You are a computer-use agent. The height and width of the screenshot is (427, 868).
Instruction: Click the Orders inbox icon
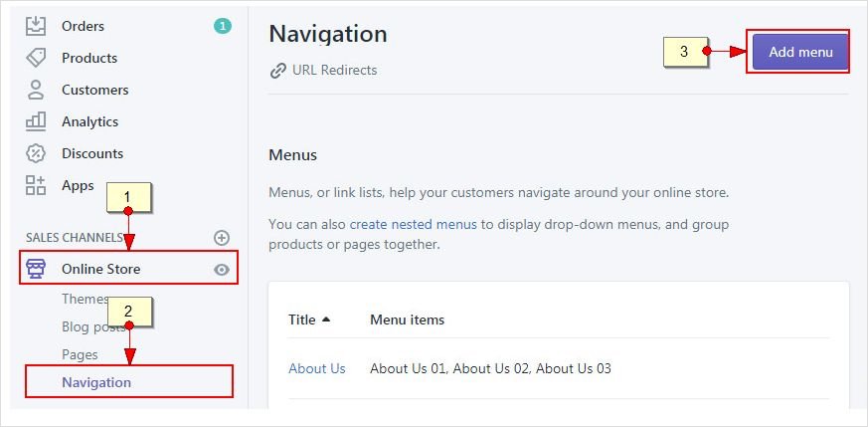[x=36, y=26]
